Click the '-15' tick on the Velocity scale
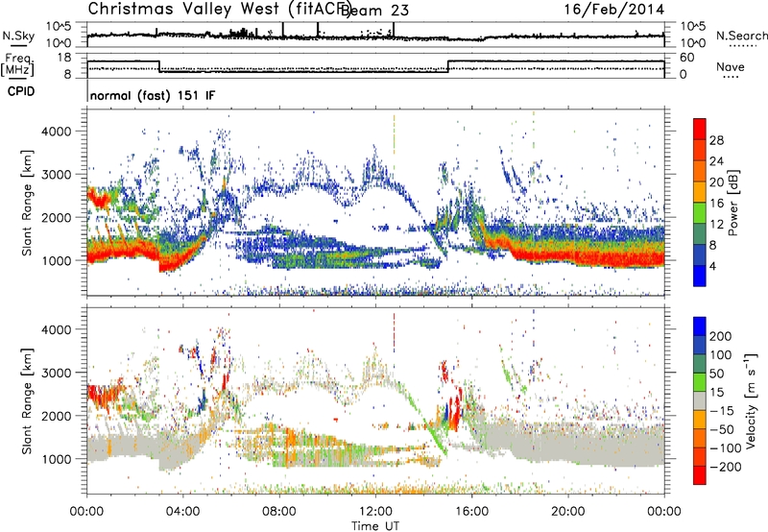This screenshot has width=768, height=532. point(722,410)
